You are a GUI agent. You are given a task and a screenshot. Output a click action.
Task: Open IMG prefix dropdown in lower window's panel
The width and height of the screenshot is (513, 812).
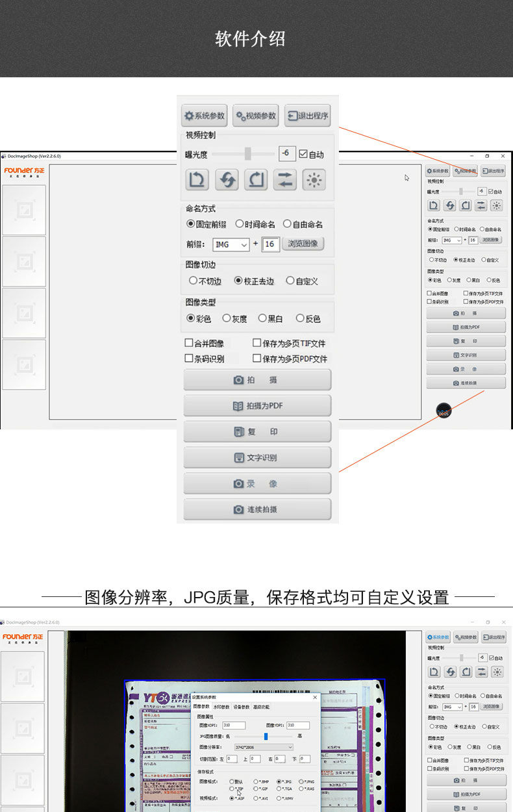pyautogui.click(x=452, y=707)
